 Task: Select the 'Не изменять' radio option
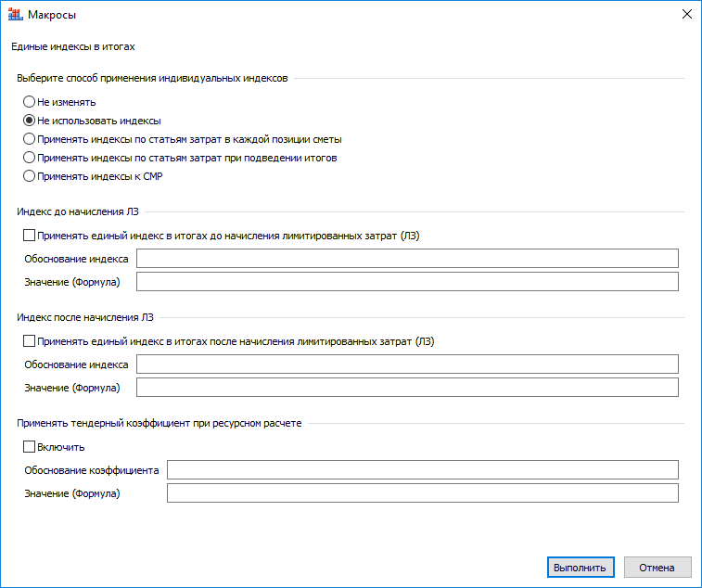point(30,102)
